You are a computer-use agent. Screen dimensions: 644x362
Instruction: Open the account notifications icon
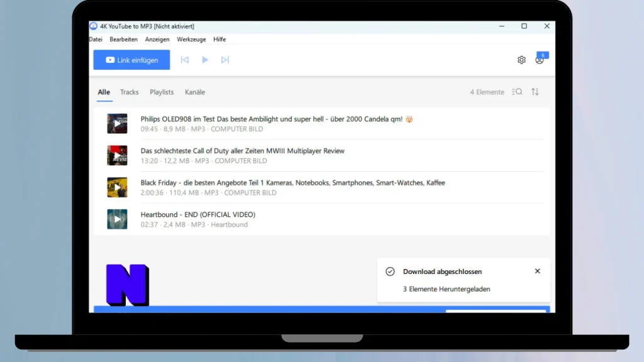[540, 60]
